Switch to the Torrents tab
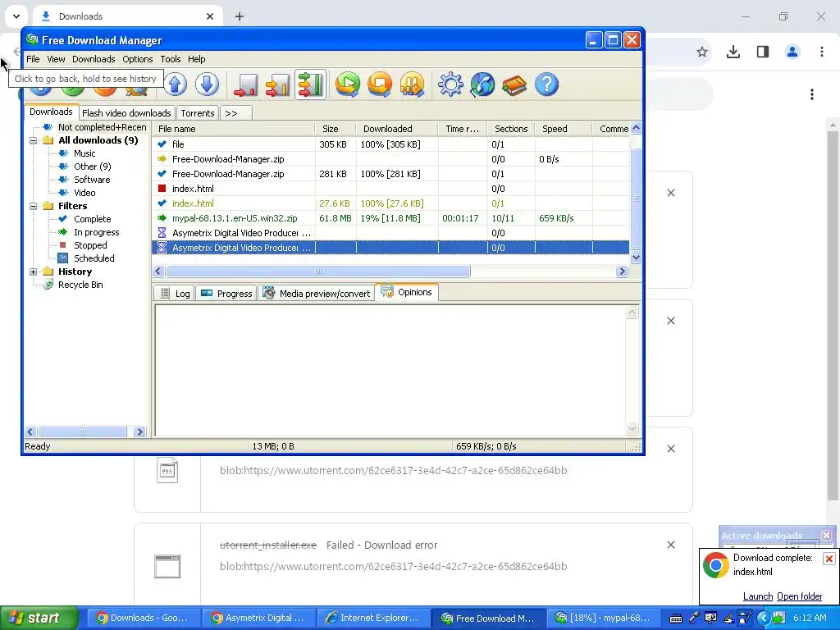 (x=197, y=113)
